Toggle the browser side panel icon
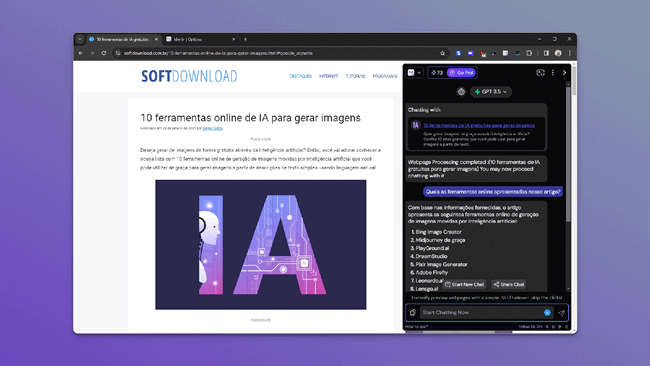Screen dimensions: 650x366 pyautogui.click(x=546, y=53)
